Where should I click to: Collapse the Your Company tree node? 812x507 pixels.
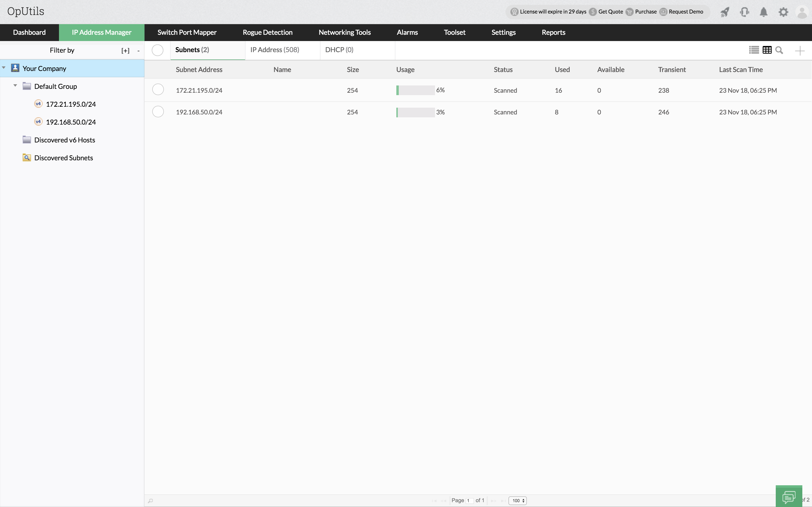(x=4, y=68)
